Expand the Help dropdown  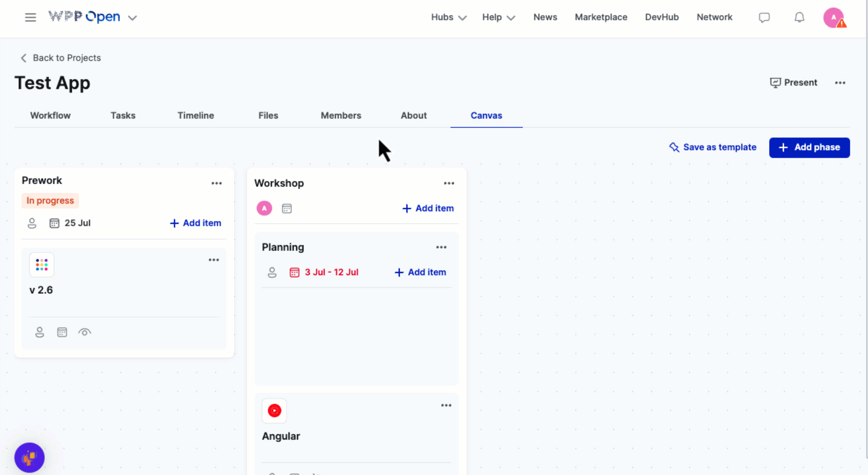498,18
